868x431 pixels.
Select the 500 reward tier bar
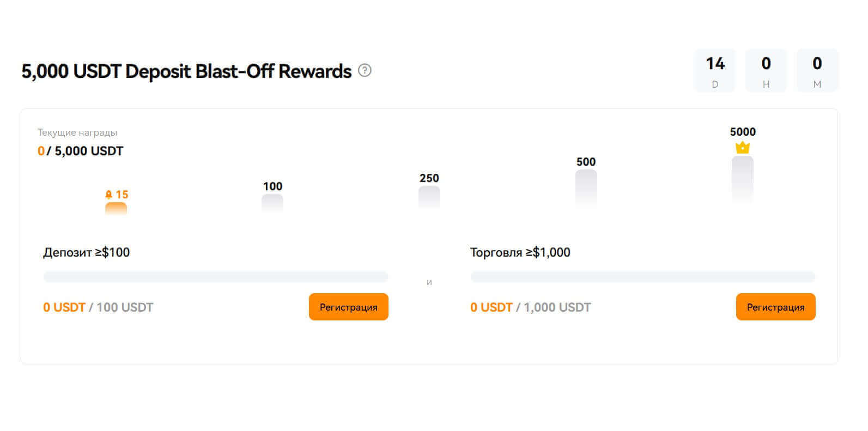tap(586, 188)
